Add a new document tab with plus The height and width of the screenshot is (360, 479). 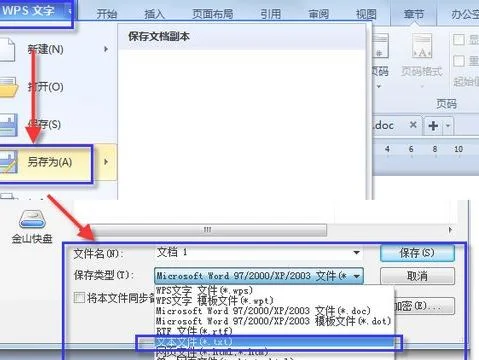[433, 126]
